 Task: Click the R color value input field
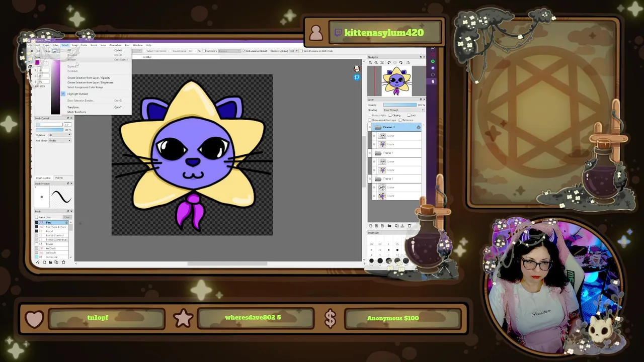tap(43, 70)
